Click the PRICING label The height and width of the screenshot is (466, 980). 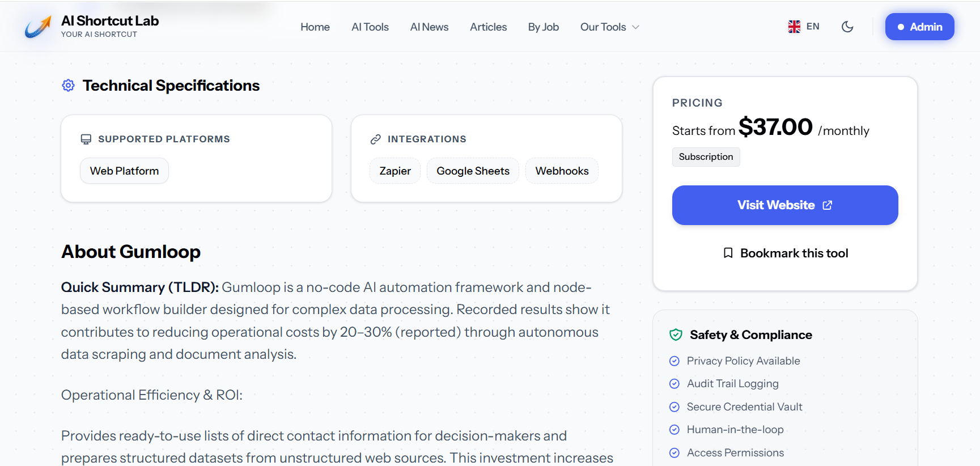[x=698, y=103]
